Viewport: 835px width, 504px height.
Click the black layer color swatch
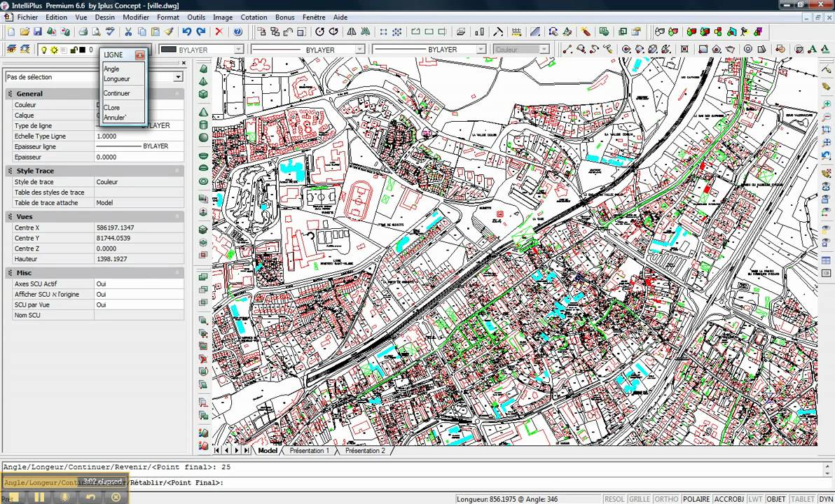pyautogui.click(x=82, y=50)
